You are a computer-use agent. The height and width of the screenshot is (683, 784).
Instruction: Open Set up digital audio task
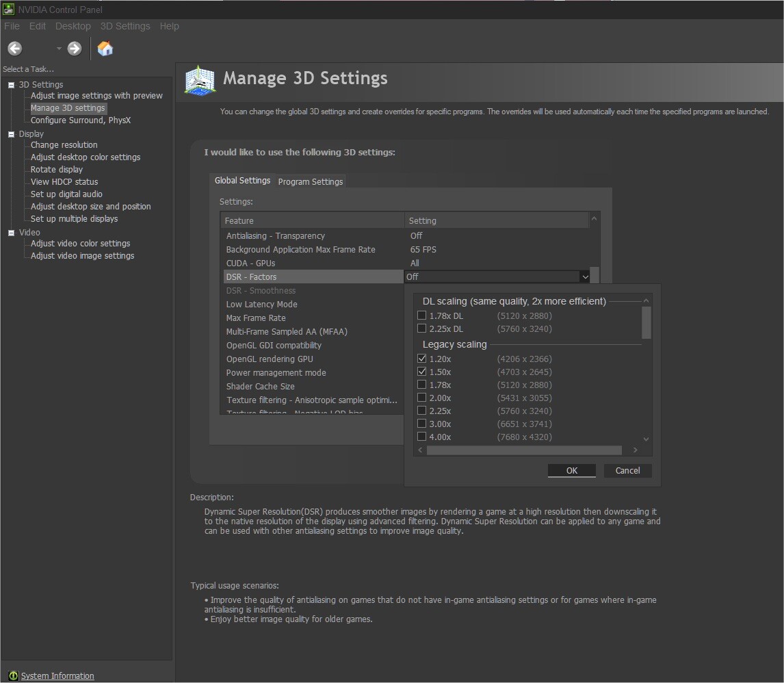66,194
